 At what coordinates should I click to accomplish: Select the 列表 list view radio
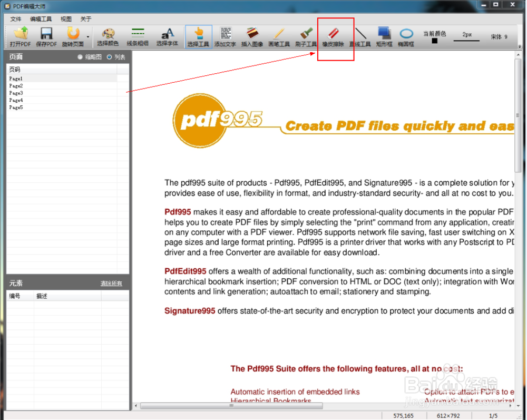point(109,57)
